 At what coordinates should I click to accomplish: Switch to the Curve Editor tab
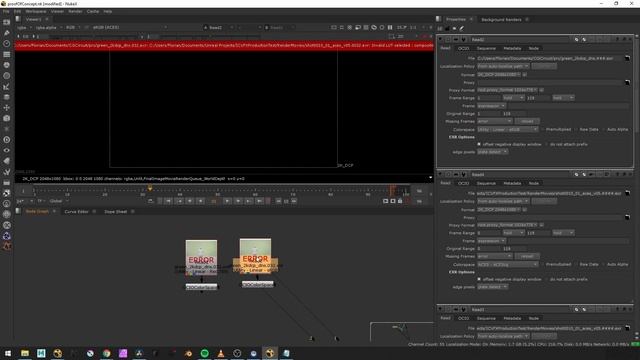(x=76, y=211)
